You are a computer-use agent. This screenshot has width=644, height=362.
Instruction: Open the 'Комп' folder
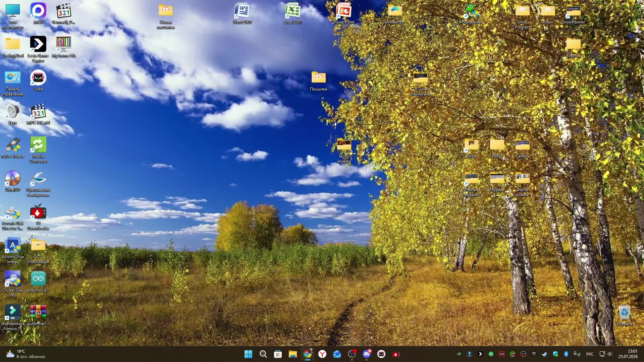pos(548,14)
